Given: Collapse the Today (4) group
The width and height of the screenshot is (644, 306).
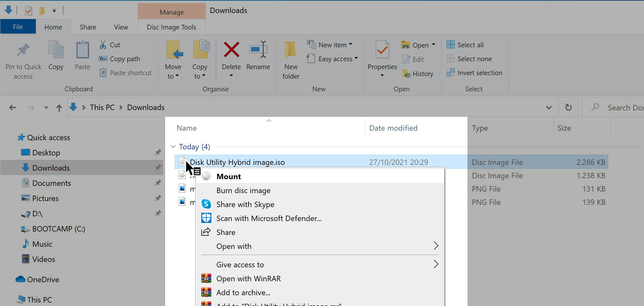Looking at the screenshot, I should [173, 146].
